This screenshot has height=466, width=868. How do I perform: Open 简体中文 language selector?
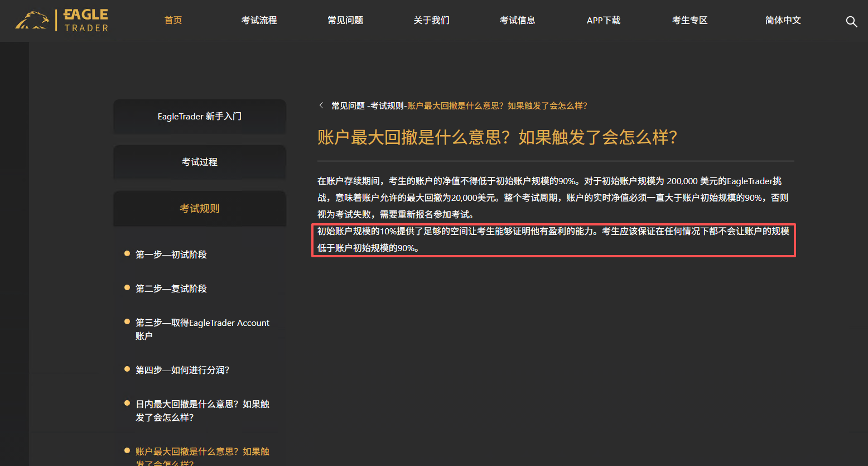click(x=783, y=20)
